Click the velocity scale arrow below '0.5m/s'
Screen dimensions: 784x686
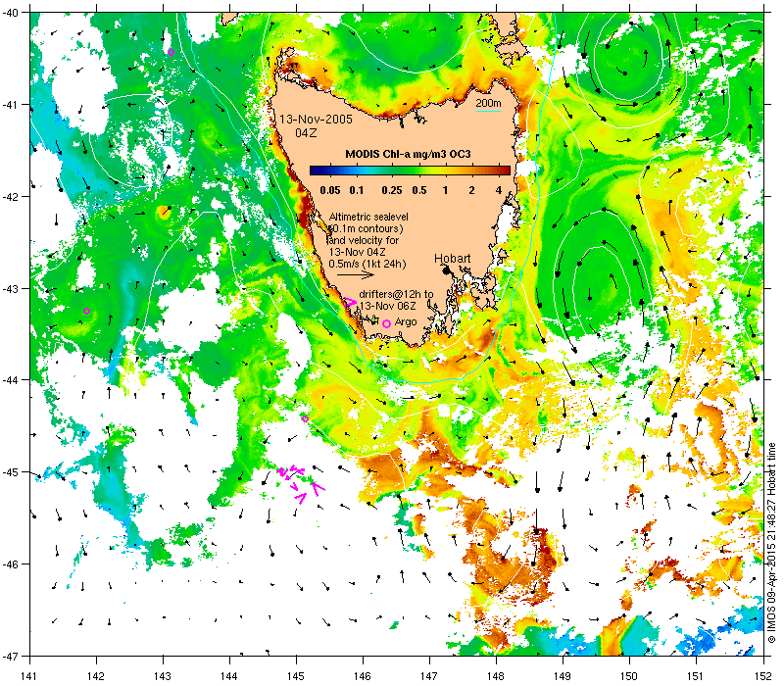pos(355,274)
